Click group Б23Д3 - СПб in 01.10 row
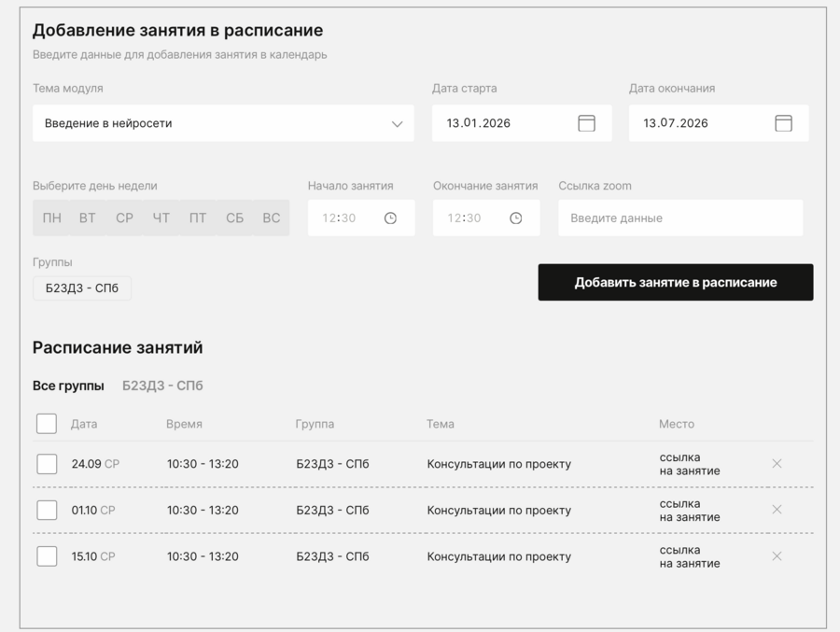This screenshot has width=840, height=632. pyautogui.click(x=332, y=510)
